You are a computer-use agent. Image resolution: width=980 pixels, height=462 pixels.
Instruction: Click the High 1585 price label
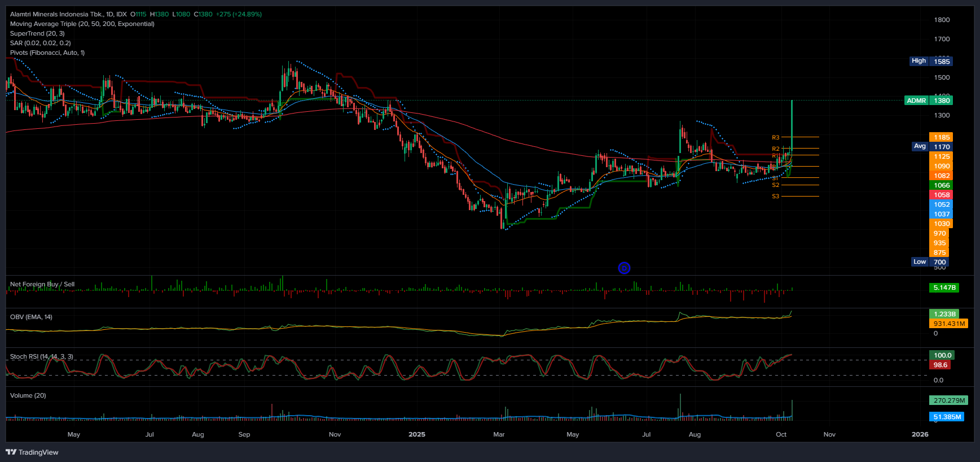[x=931, y=61]
